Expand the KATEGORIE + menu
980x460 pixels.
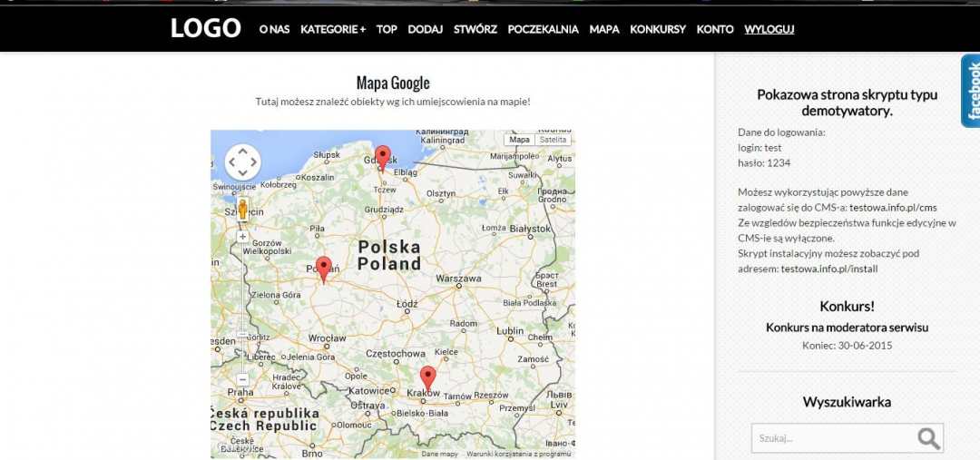(332, 29)
